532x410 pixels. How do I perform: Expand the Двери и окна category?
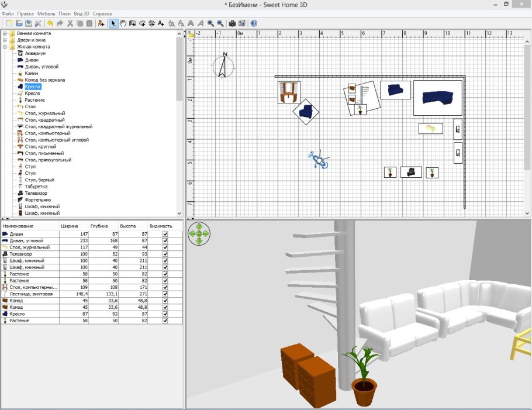coord(5,40)
